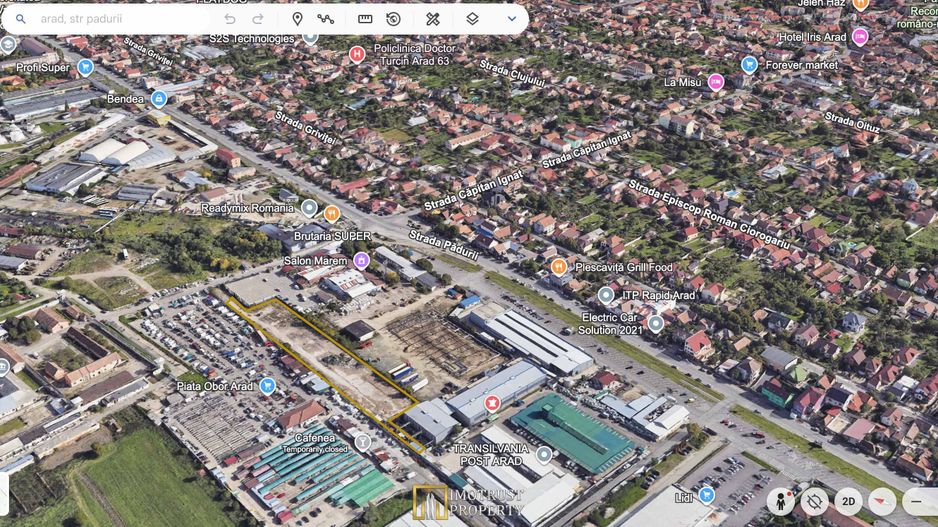Expand the left side panel handle
This screenshot has width=938, height=527.
pos(4,493)
